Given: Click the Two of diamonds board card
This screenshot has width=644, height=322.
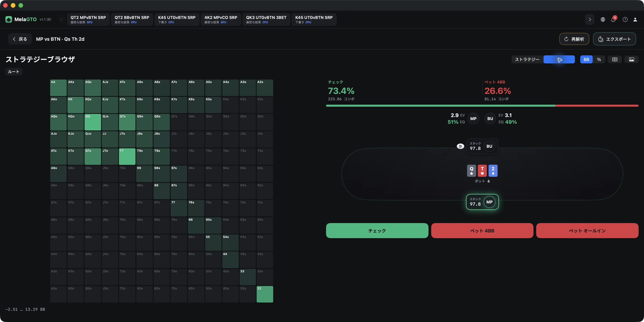Looking at the screenshot, I should click(x=493, y=171).
